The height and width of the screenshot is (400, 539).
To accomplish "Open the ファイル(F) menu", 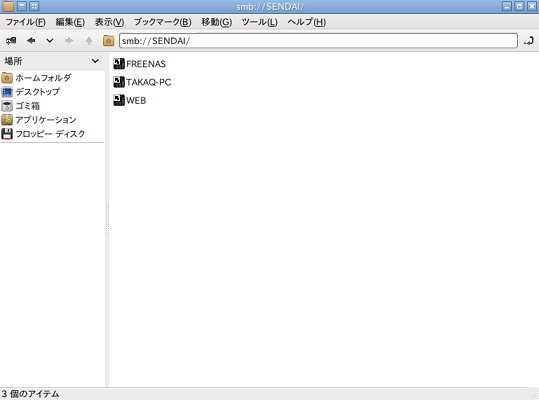I will click(x=25, y=22).
